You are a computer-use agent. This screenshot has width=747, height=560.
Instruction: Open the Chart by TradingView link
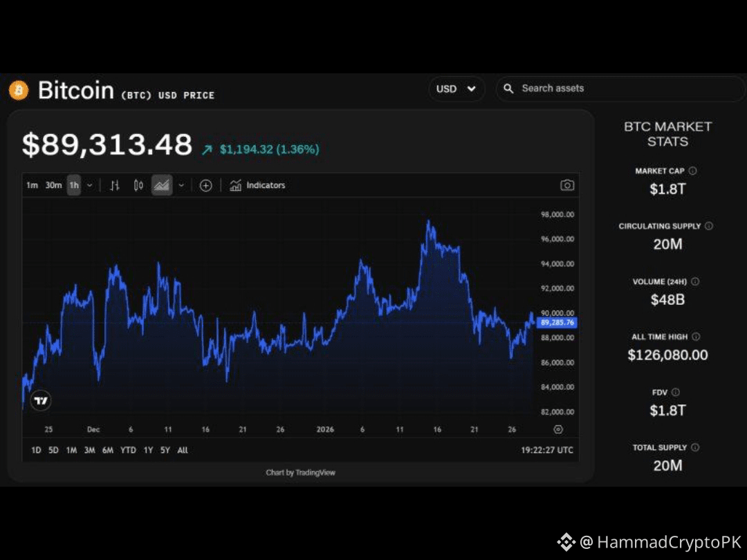[301, 472]
